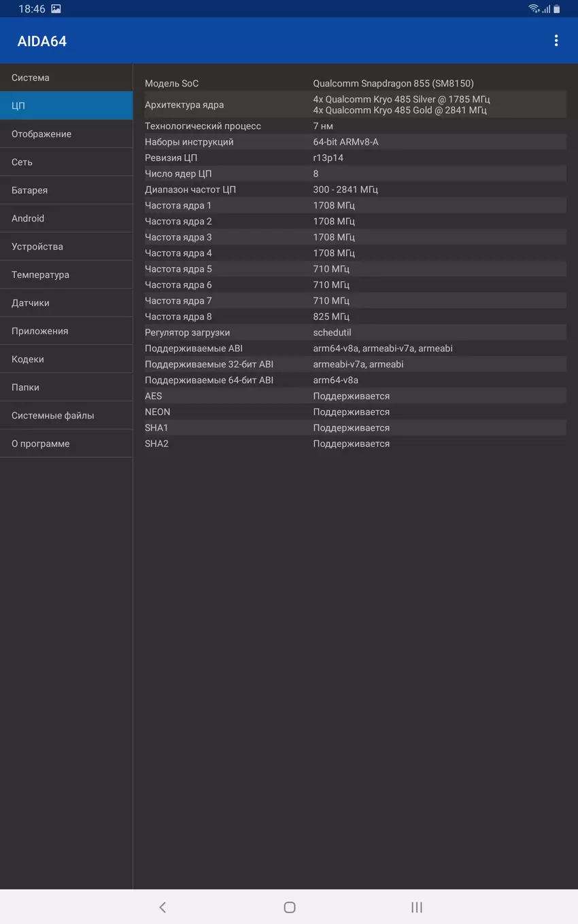Tap the Wi-Fi status icon
The width and height of the screenshot is (578, 924).
pyautogui.click(x=534, y=9)
